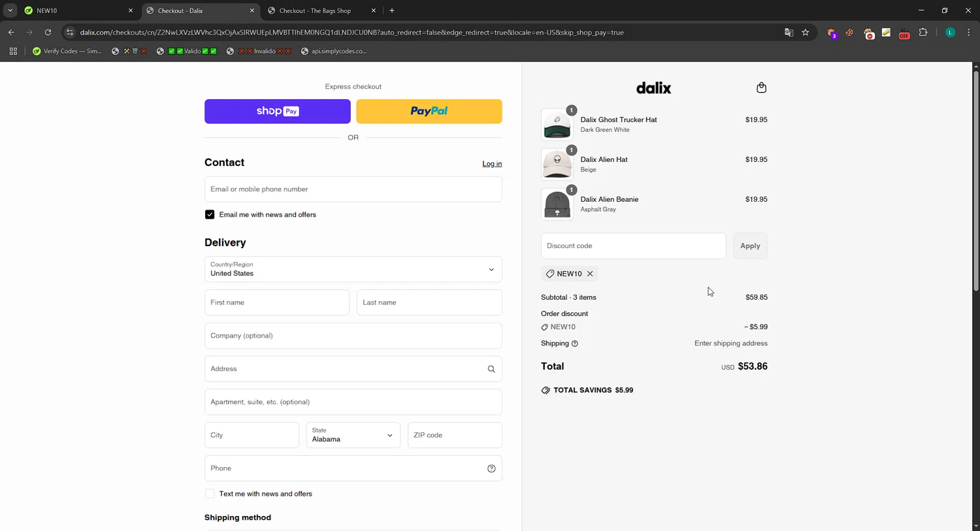Viewport: 980px width, 531px height.
Task: Open the plain cookie extension icon
Action: point(849,32)
